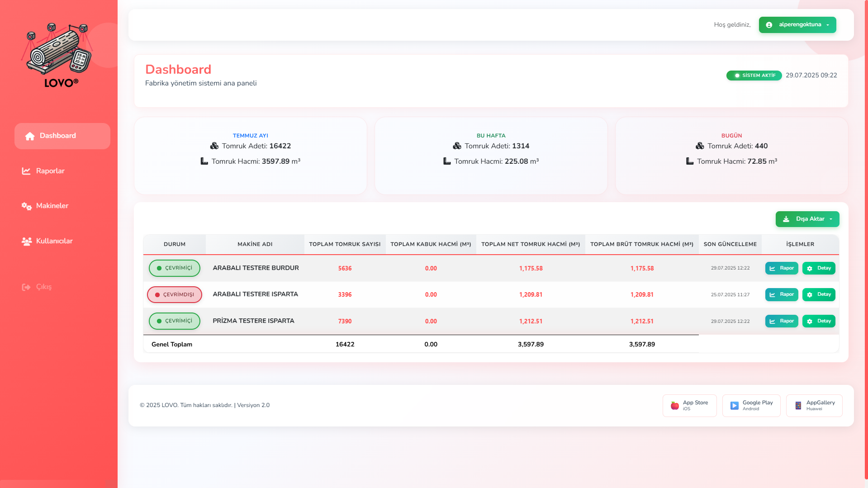Click the SİSTEM AKTİF status indicator

tap(754, 76)
